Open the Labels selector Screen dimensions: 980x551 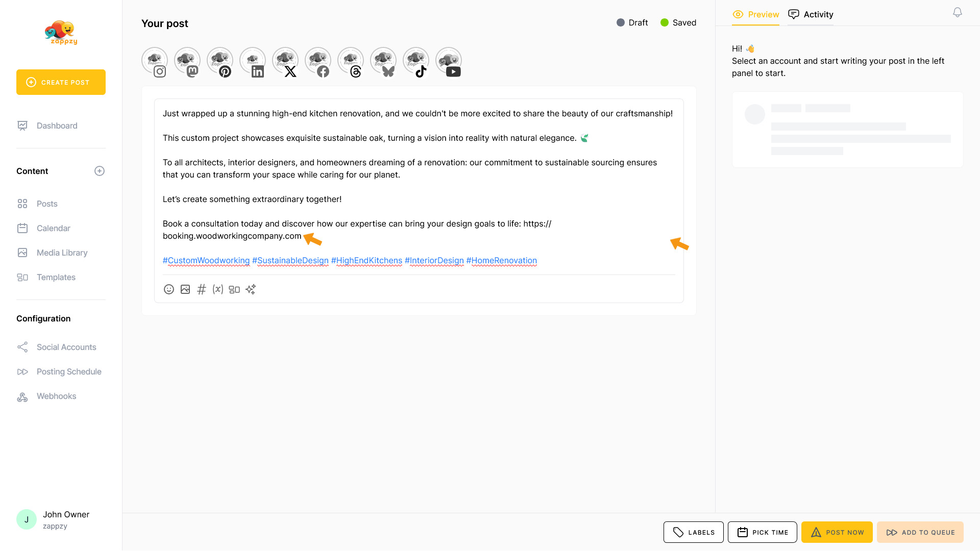693,532
